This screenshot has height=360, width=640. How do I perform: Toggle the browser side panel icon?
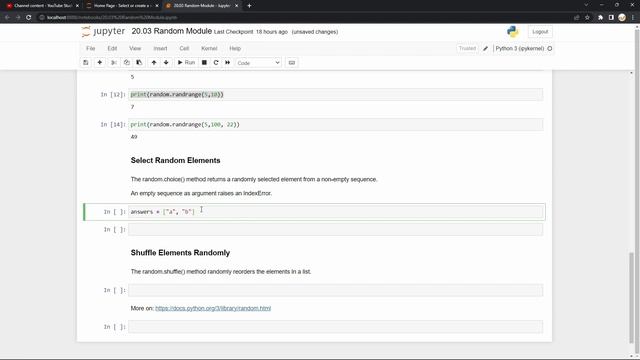[x=611, y=18]
